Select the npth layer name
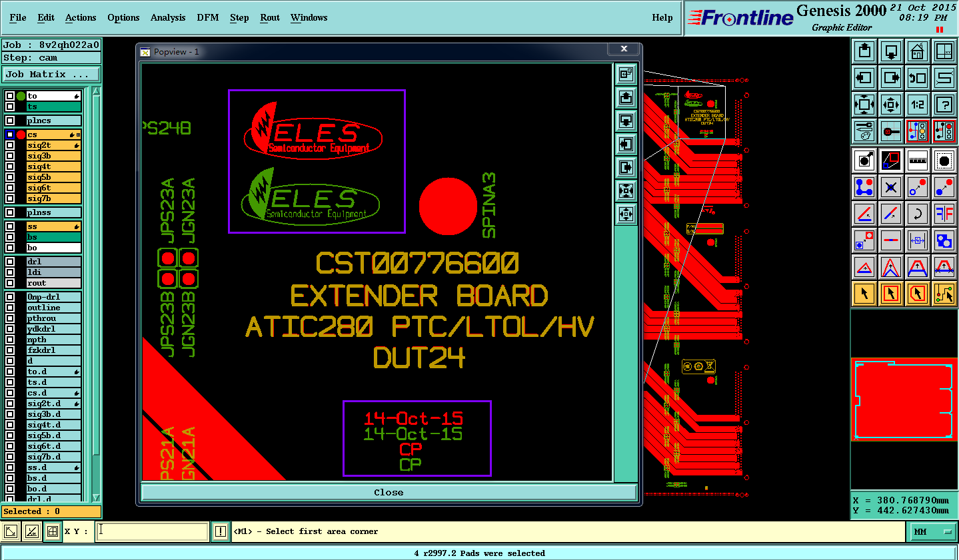Screen dimensions: 959x560 click(54, 340)
